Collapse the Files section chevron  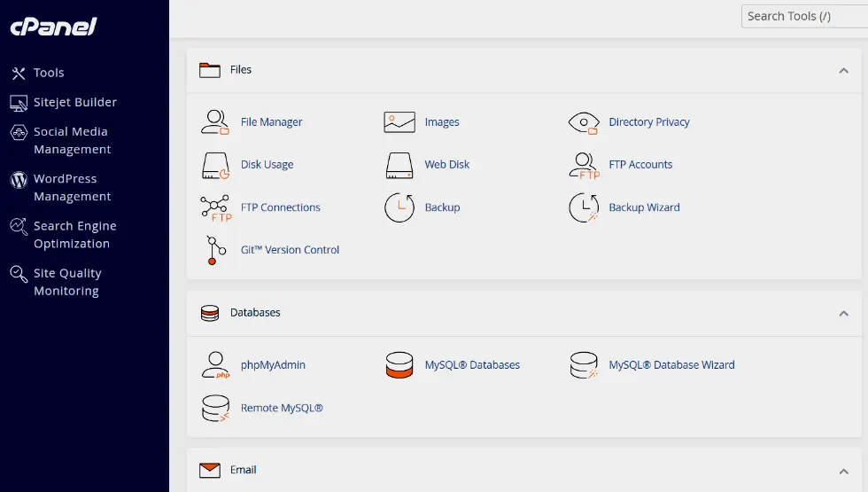pos(843,70)
